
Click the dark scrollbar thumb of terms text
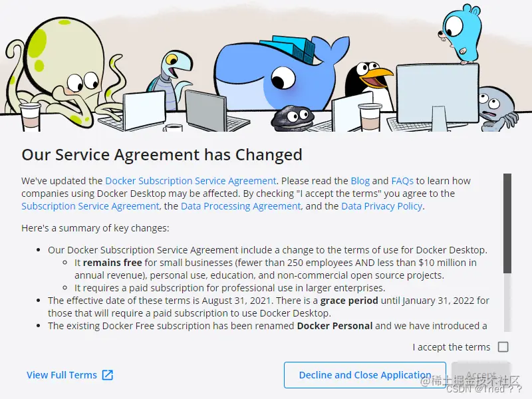507,223
